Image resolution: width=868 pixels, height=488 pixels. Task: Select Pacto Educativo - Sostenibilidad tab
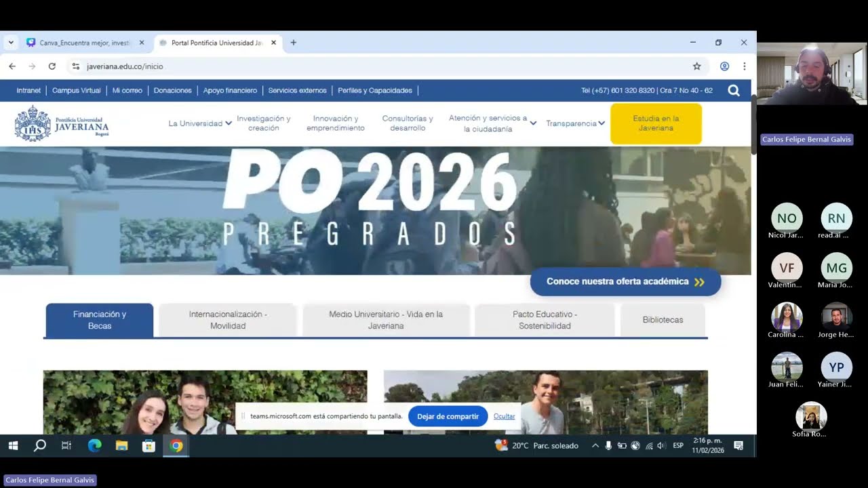pos(545,320)
